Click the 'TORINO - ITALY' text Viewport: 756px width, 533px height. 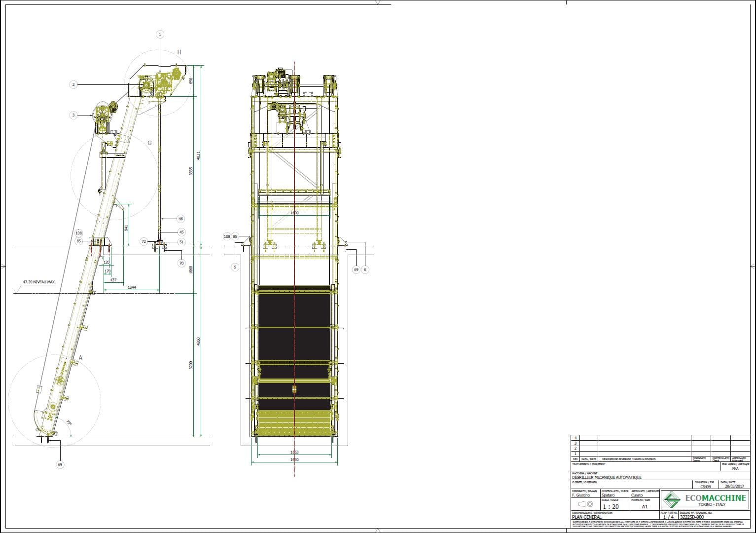[x=712, y=505]
